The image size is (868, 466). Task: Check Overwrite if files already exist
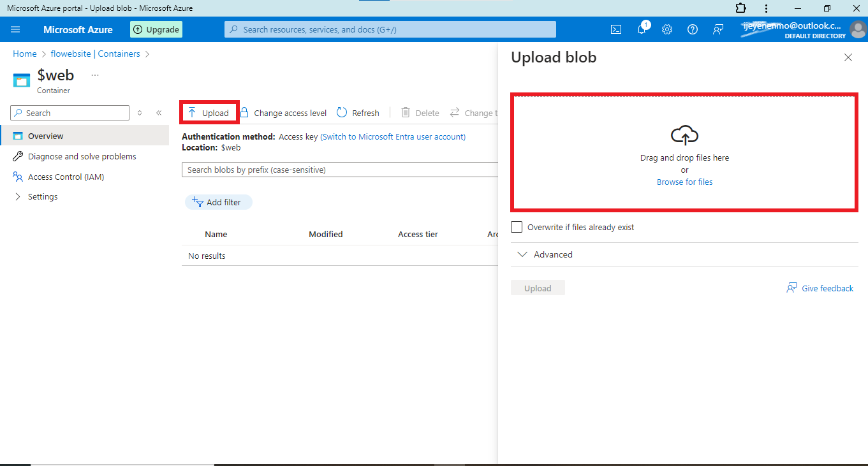517,227
